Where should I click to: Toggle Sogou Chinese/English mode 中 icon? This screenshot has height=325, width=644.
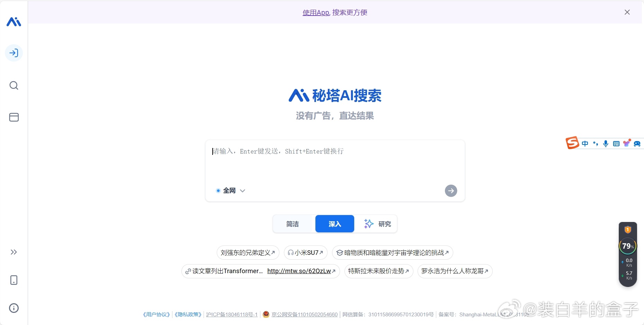coord(585,143)
